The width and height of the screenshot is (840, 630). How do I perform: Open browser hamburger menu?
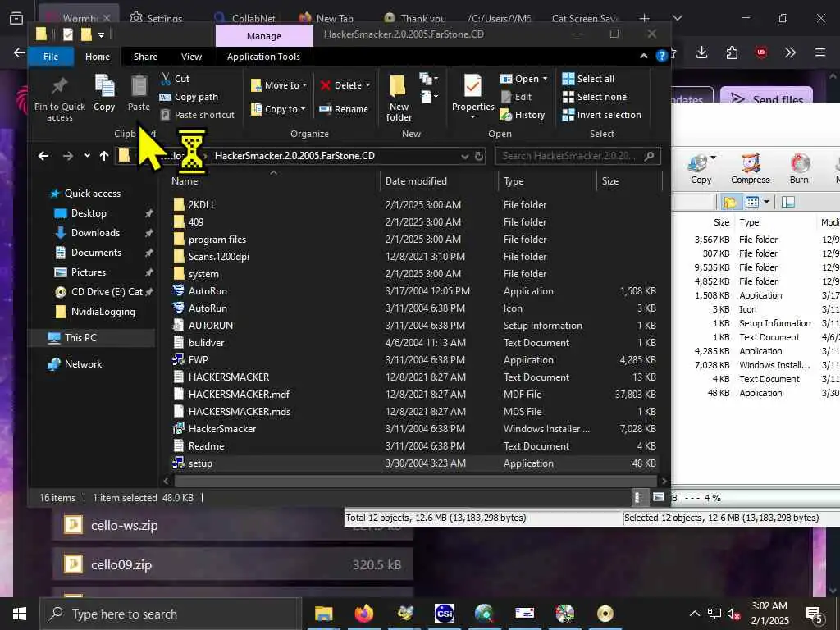[x=819, y=52]
